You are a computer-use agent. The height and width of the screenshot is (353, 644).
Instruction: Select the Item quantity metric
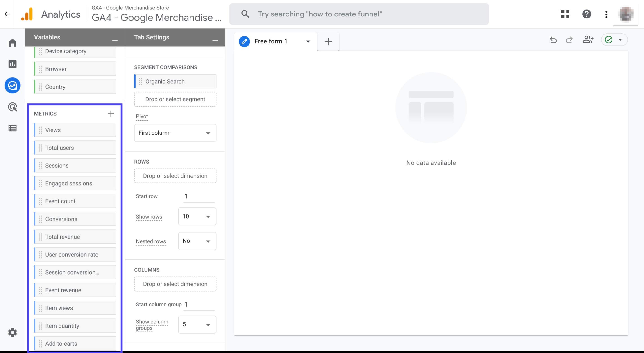coord(75,326)
